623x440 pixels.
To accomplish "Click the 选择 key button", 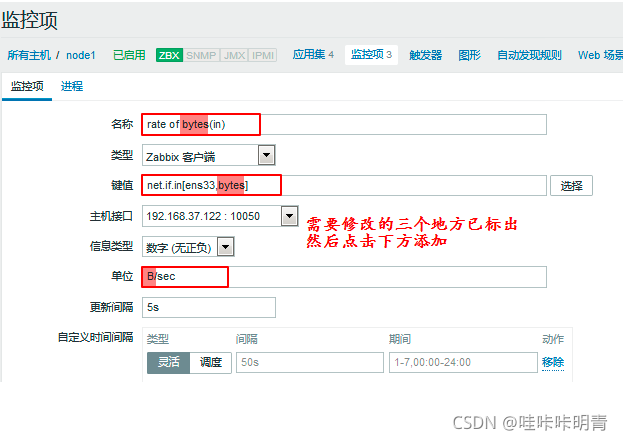I will [x=571, y=186].
